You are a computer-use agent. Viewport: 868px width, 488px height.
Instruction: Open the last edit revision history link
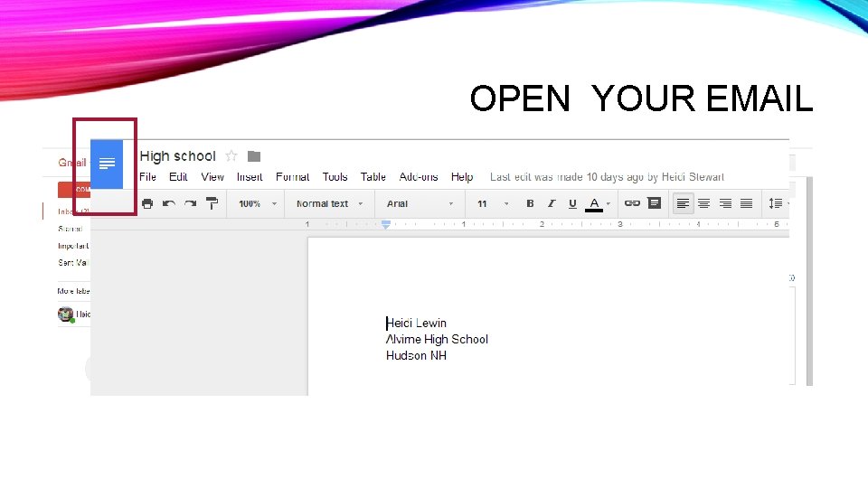pyautogui.click(x=608, y=177)
